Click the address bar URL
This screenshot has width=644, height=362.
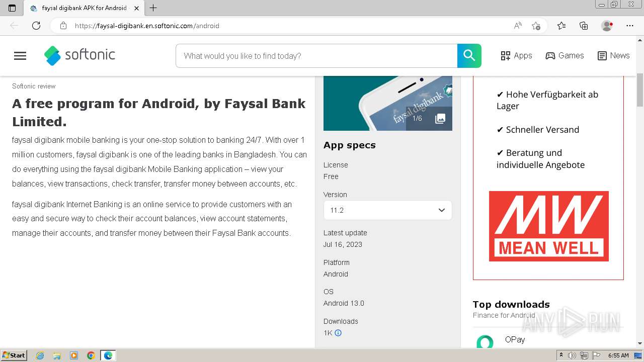pyautogui.click(x=147, y=26)
